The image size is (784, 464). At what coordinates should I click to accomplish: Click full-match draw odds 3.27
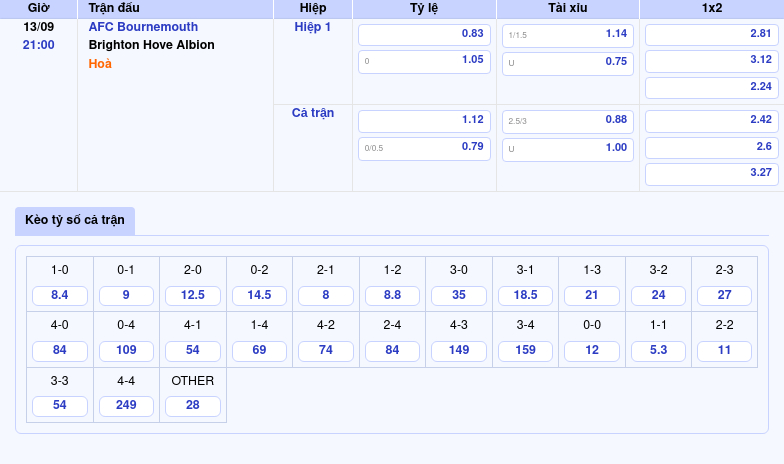711,173
